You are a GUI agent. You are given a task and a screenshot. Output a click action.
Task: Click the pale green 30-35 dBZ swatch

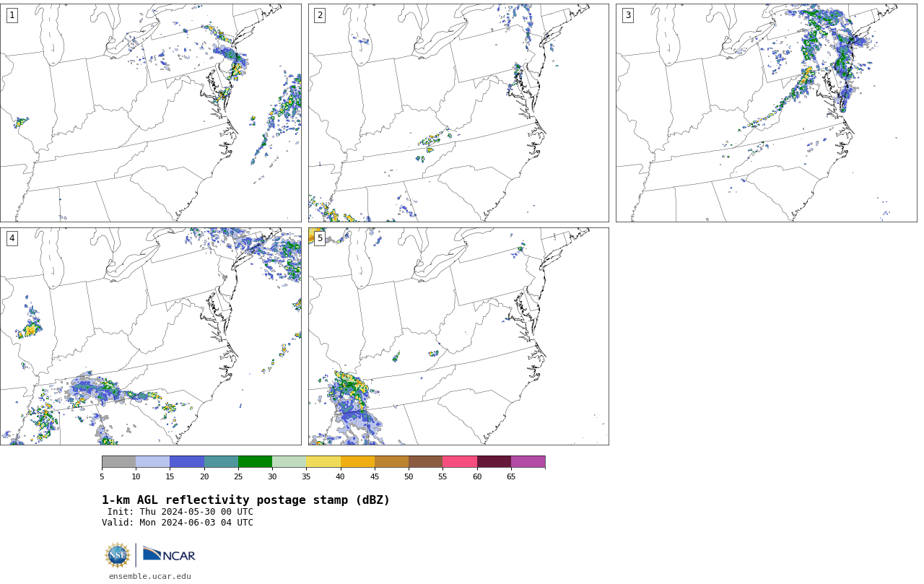[289, 462]
